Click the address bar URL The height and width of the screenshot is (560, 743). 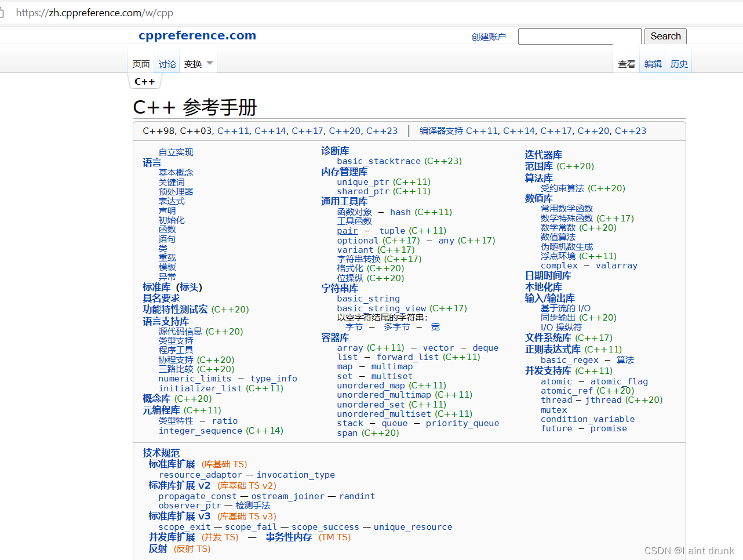(94, 13)
